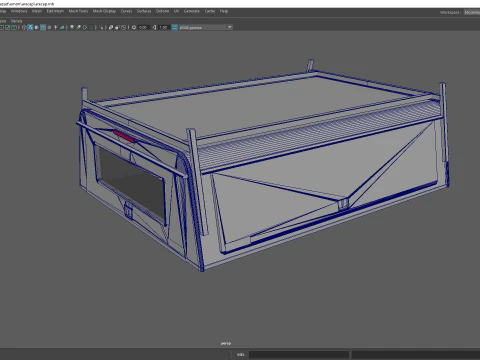Open the Edit Mesh menu
This screenshot has width=480, height=360.
coord(55,11)
